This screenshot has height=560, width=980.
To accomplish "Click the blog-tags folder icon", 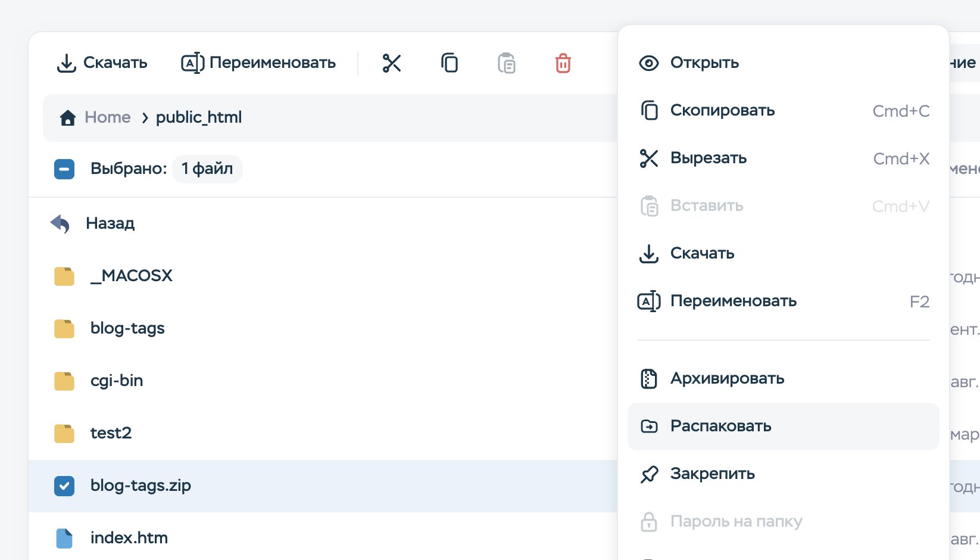I will click(64, 329).
